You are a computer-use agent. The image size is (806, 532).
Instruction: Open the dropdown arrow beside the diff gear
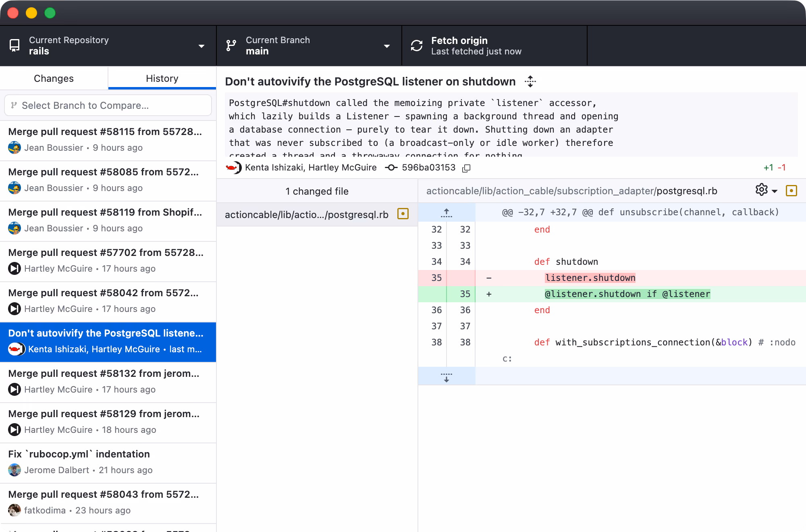(775, 191)
